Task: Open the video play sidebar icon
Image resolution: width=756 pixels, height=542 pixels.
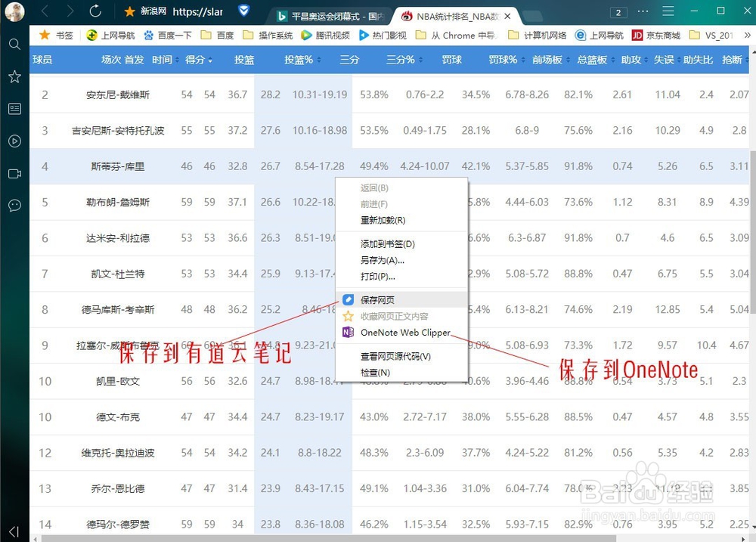Action: [x=14, y=141]
